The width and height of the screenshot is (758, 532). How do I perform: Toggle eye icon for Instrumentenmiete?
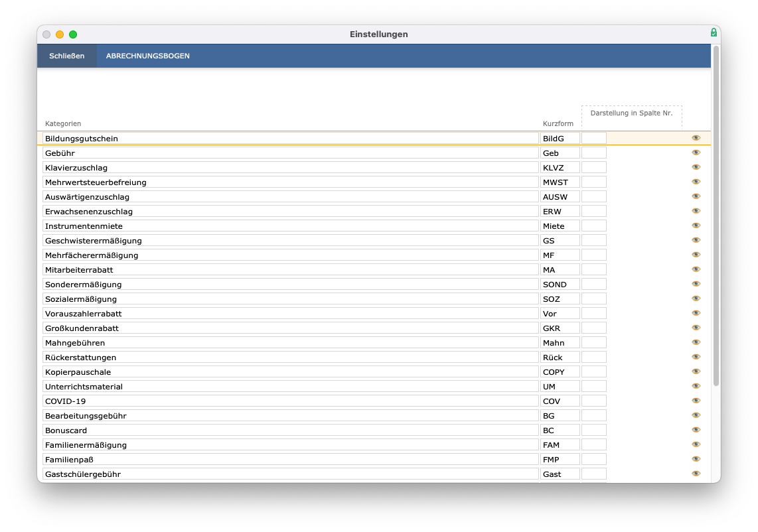696,226
